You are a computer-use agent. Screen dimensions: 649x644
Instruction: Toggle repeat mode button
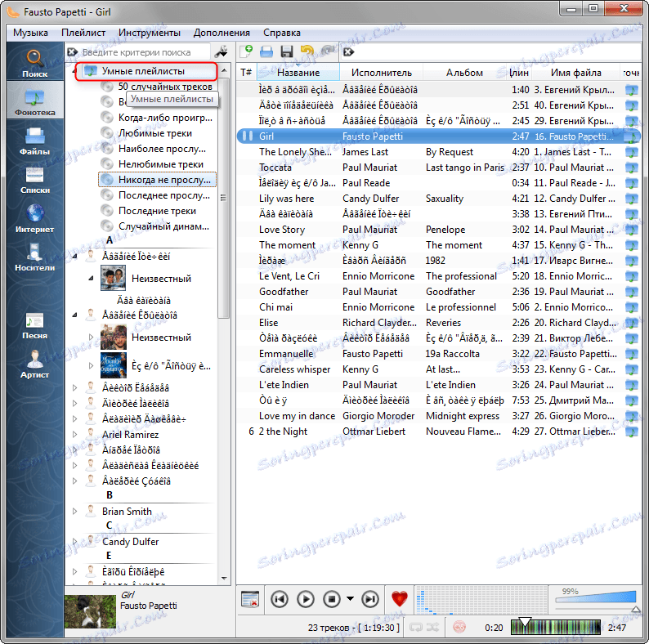(x=415, y=628)
